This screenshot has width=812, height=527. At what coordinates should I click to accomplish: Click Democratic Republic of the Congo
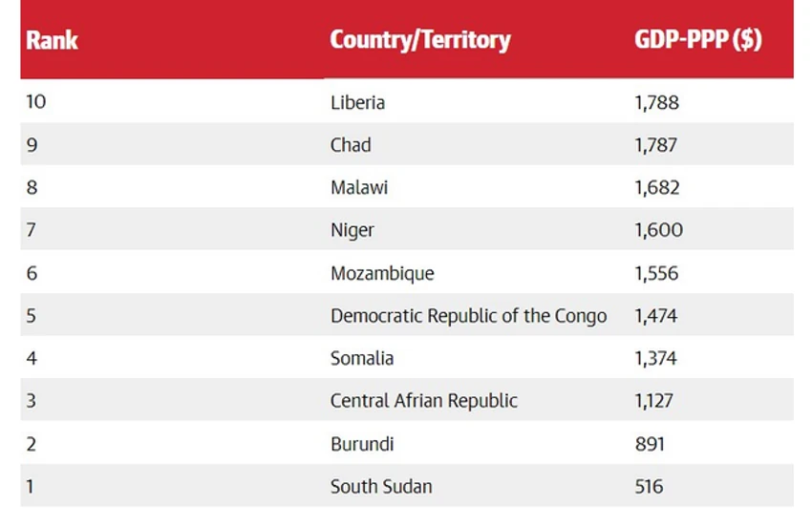pos(468,316)
